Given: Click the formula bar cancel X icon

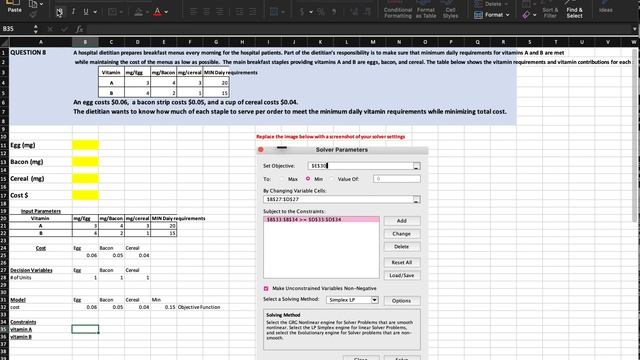Looking at the screenshot, I should pos(50,29).
